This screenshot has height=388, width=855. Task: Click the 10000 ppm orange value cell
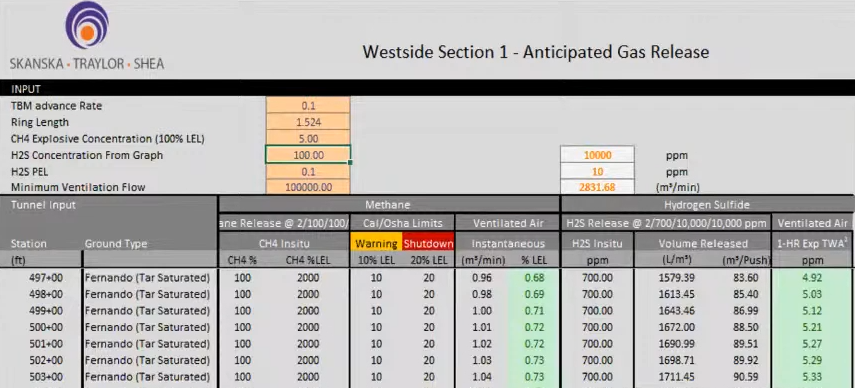tap(597, 155)
